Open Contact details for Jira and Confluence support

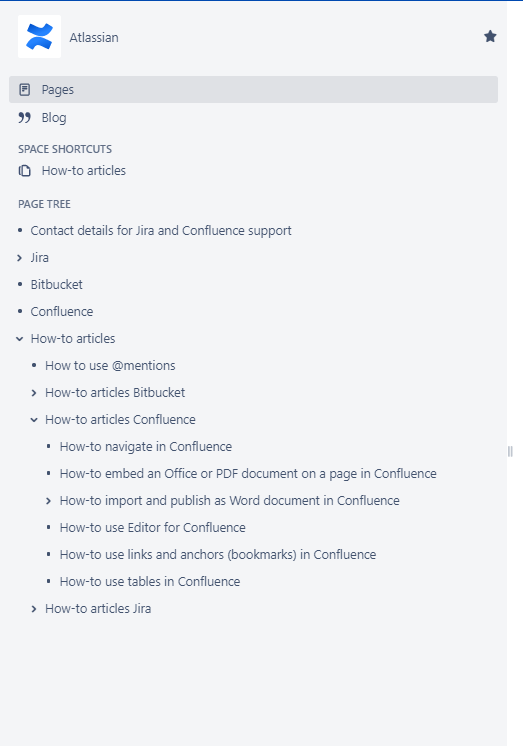pos(161,231)
